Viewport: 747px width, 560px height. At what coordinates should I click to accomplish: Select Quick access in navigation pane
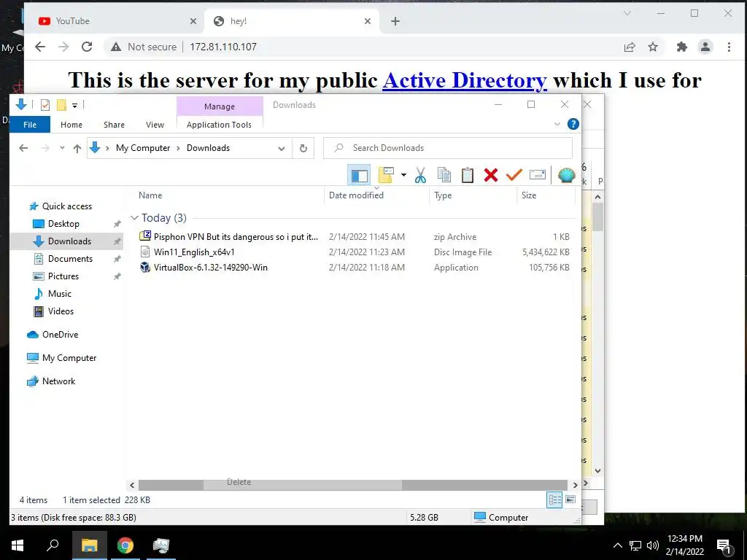[66, 206]
